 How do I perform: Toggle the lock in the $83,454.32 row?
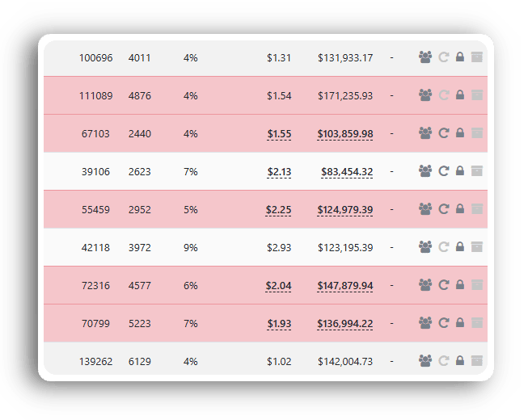[460, 171]
